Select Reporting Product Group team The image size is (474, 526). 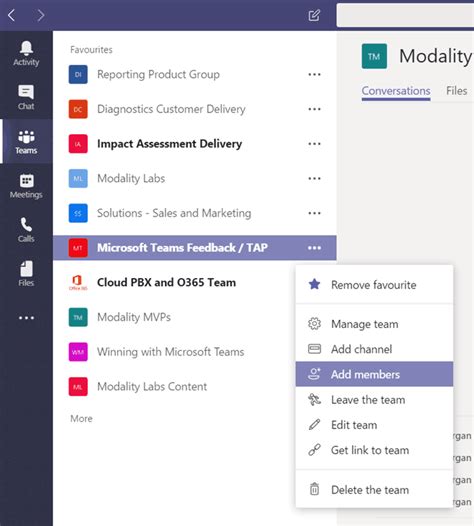click(x=158, y=74)
